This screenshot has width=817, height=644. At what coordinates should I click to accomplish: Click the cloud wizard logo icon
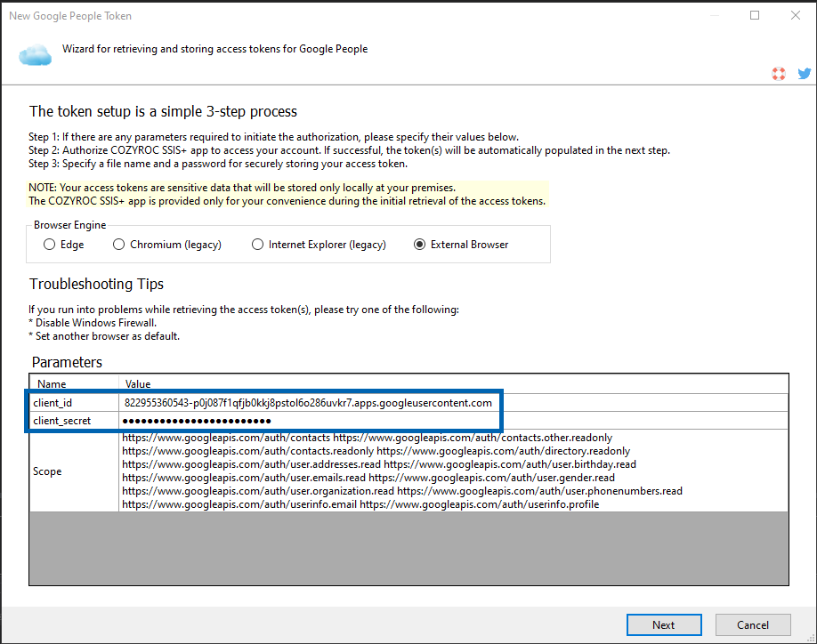click(x=36, y=55)
